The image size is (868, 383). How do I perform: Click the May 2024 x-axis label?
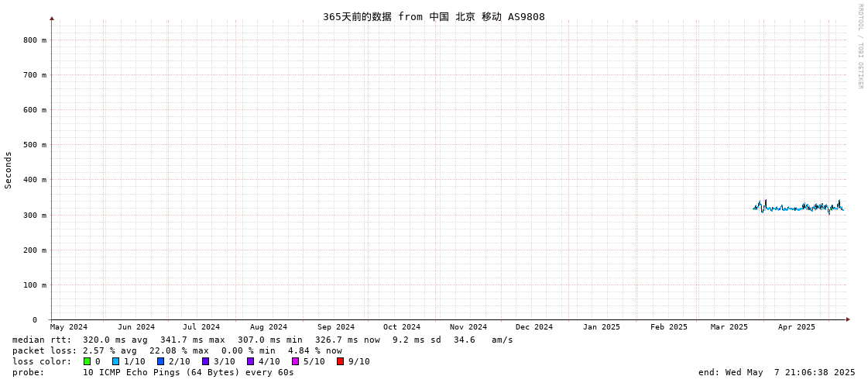(69, 327)
